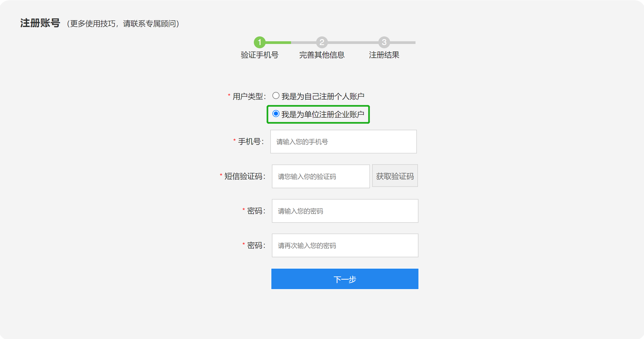Click the step 2 gray circle
Image resolution: width=644 pixels, height=339 pixels.
322,42
